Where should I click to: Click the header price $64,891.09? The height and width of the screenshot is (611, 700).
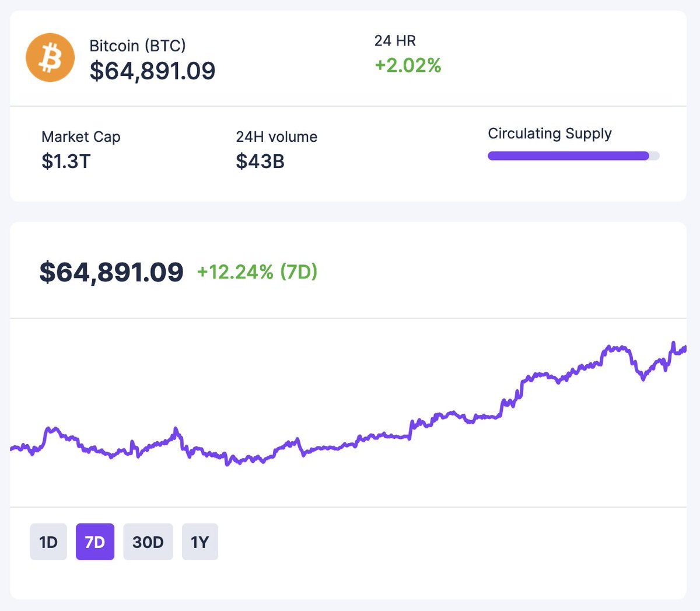click(x=152, y=71)
